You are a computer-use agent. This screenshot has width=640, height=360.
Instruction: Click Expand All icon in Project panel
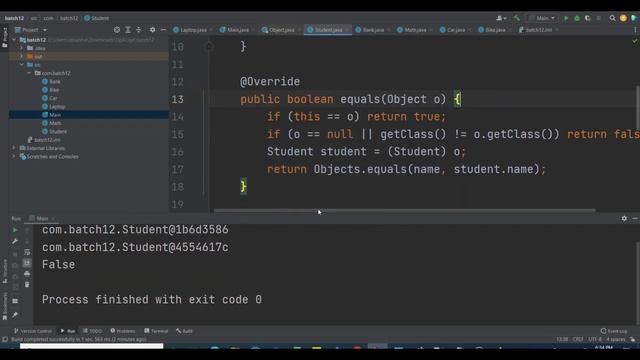(x=128, y=30)
